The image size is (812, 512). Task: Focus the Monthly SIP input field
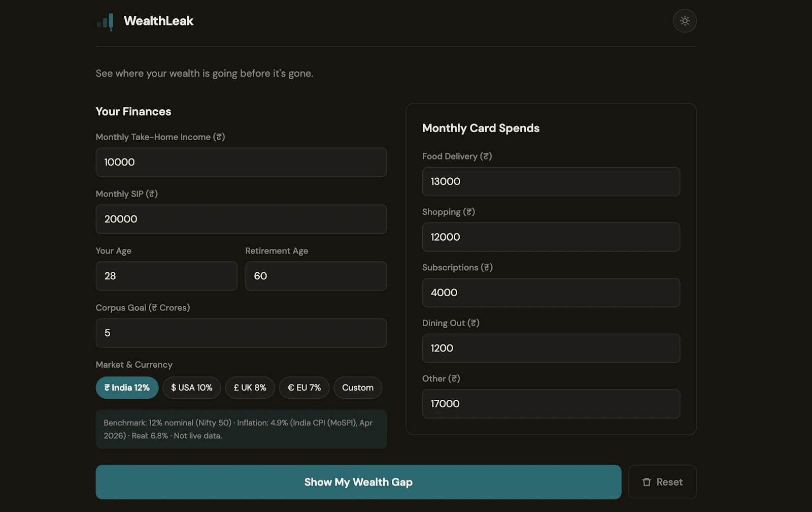pos(241,219)
